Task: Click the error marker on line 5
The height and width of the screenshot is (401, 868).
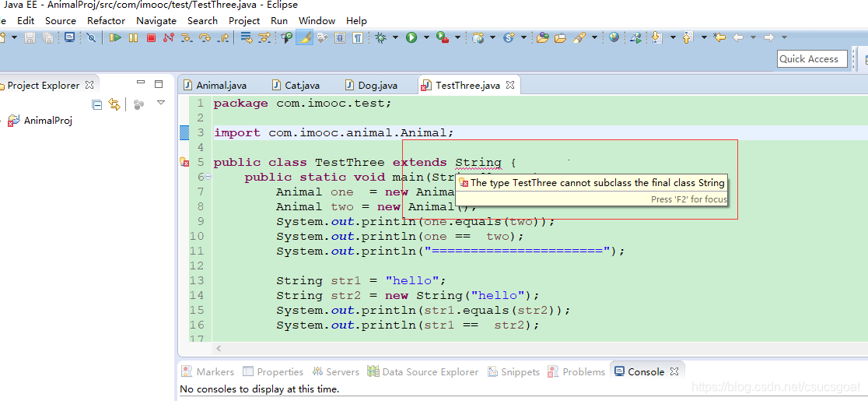Action: [184, 162]
